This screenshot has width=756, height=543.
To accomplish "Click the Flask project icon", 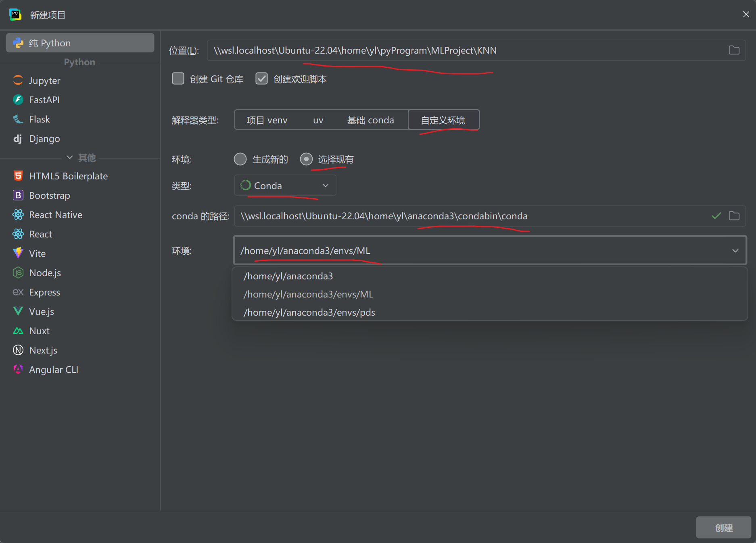I will click(18, 119).
